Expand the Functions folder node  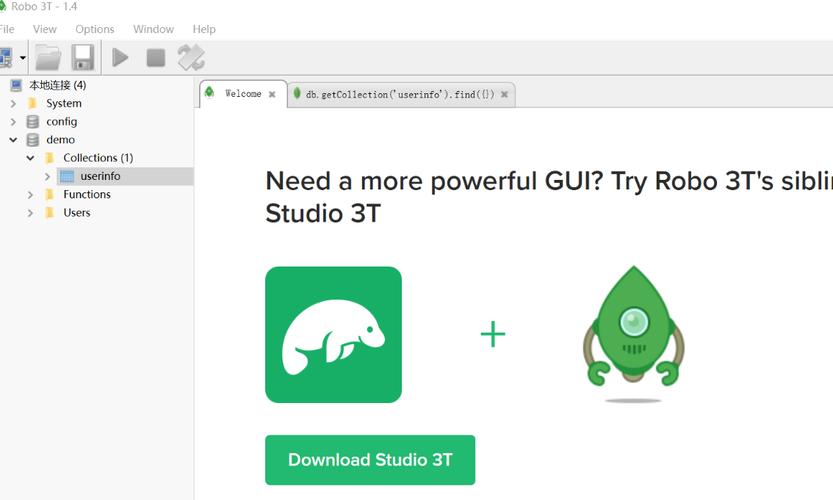click(x=30, y=195)
